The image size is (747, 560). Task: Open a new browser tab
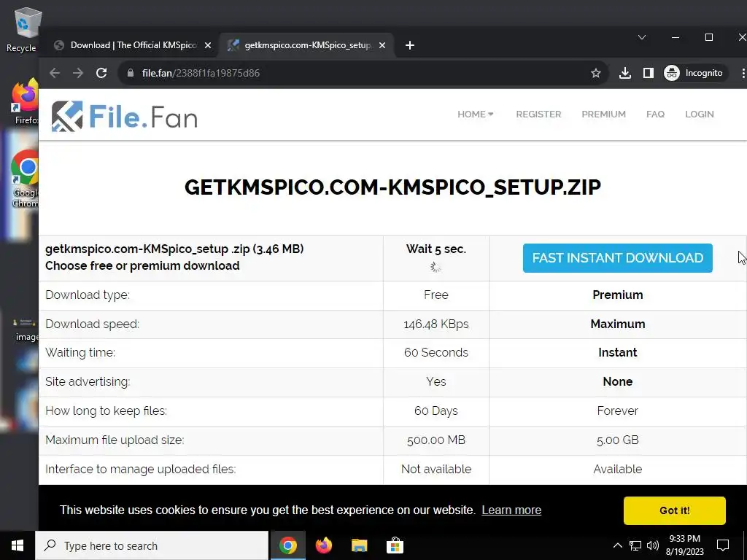click(410, 45)
